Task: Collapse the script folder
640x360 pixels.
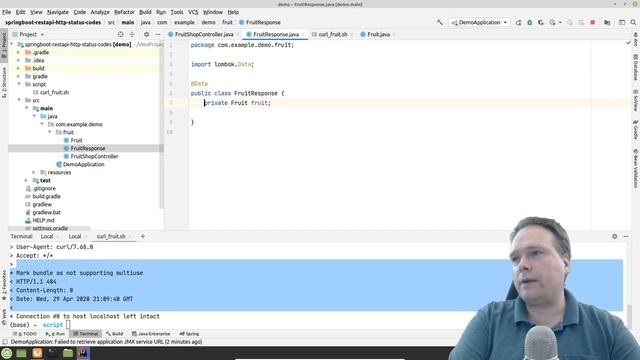Action: (19, 84)
